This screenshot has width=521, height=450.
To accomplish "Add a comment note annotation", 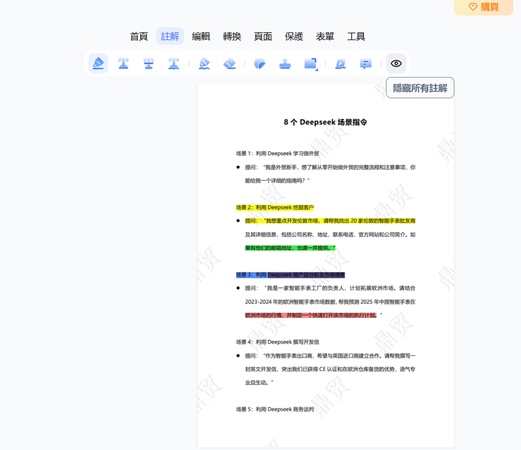I will point(366,63).
